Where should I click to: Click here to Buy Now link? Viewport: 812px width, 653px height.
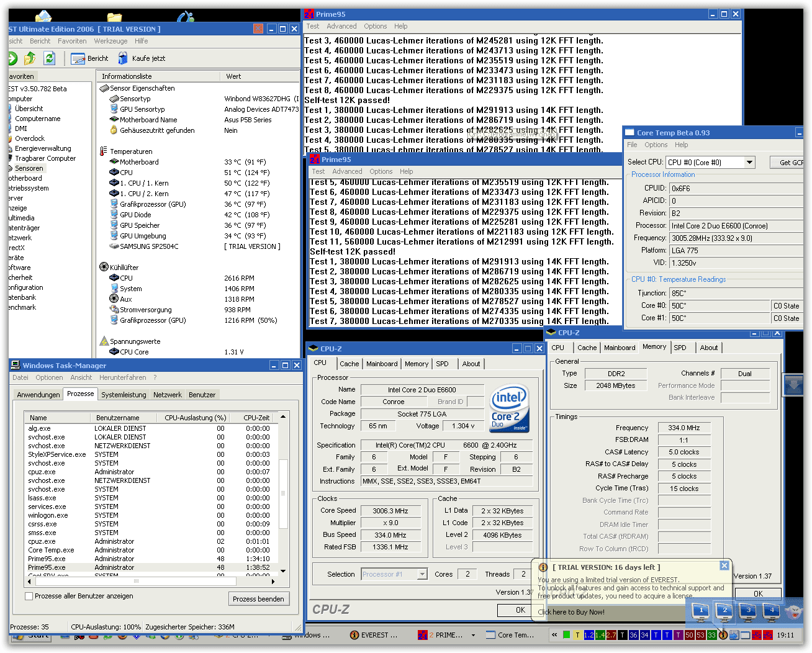(x=571, y=612)
